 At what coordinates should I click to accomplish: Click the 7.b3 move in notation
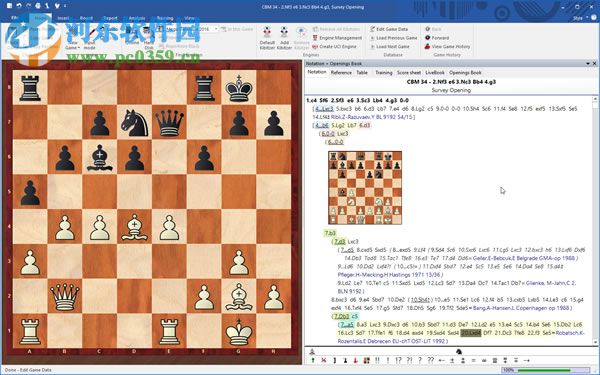pyautogui.click(x=330, y=233)
